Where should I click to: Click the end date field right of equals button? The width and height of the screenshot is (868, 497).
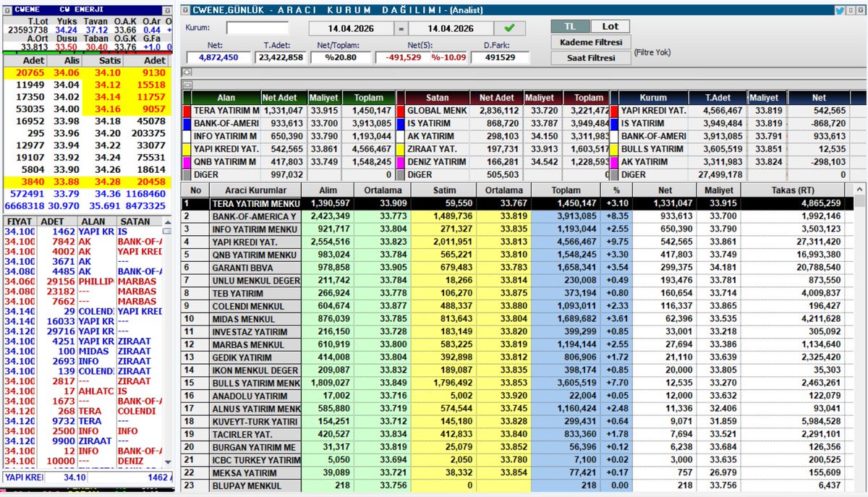(x=450, y=28)
